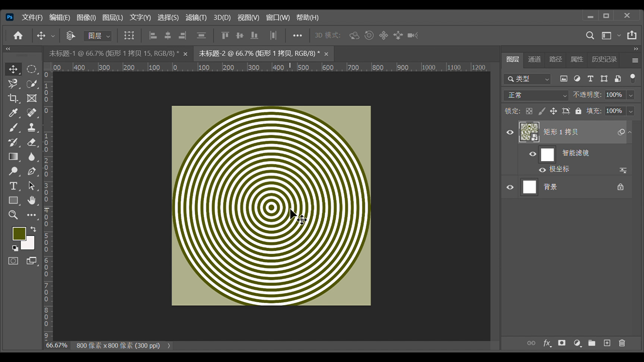Open the Edit Toolbar three-dots icon
This screenshot has height=362, width=644.
click(x=32, y=215)
